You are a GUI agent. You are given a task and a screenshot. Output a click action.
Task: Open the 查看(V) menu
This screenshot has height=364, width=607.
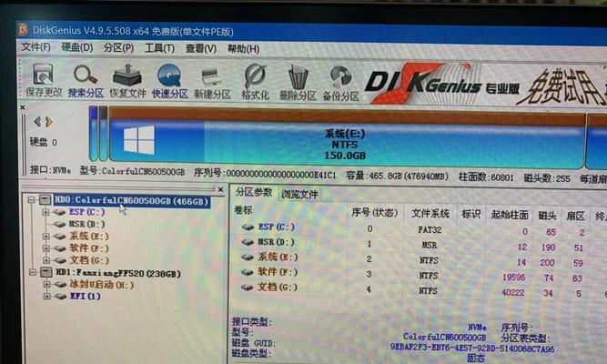[x=201, y=49]
